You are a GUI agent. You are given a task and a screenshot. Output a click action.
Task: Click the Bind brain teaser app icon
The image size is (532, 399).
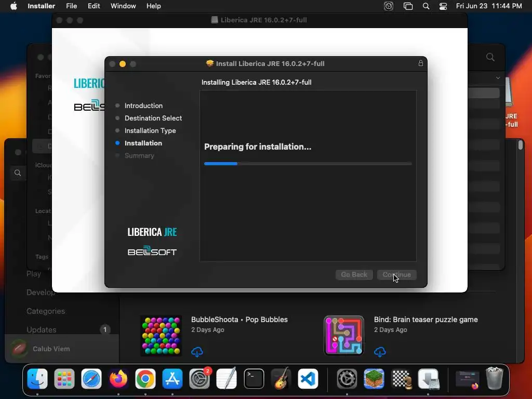(x=344, y=336)
